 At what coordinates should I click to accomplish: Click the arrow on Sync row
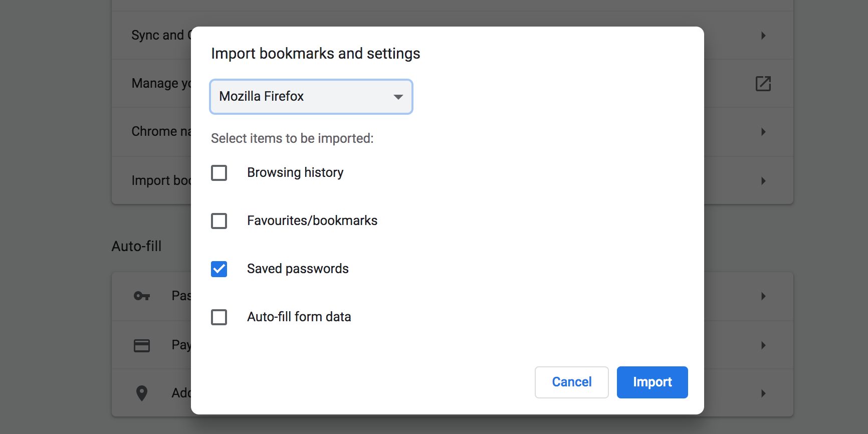coord(763,36)
